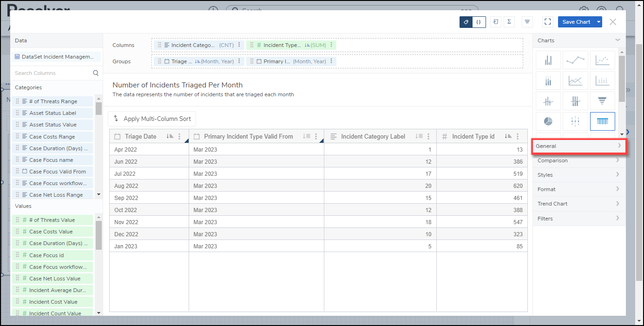Toggle sort on Triage Date column header

click(170, 137)
